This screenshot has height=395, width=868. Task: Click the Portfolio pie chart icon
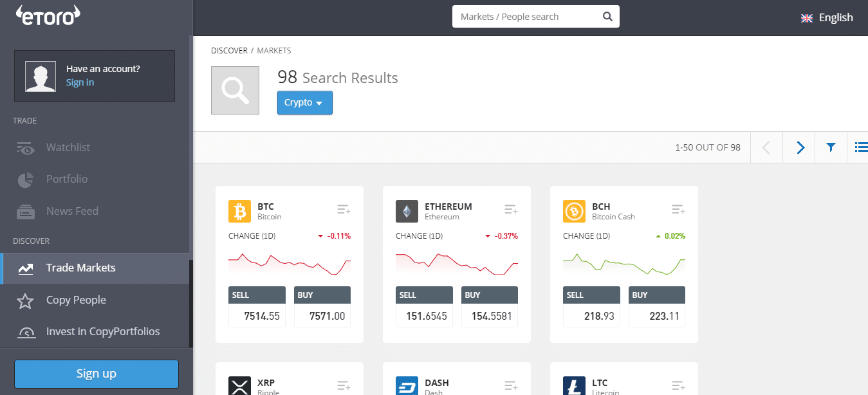(x=25, y=180)
